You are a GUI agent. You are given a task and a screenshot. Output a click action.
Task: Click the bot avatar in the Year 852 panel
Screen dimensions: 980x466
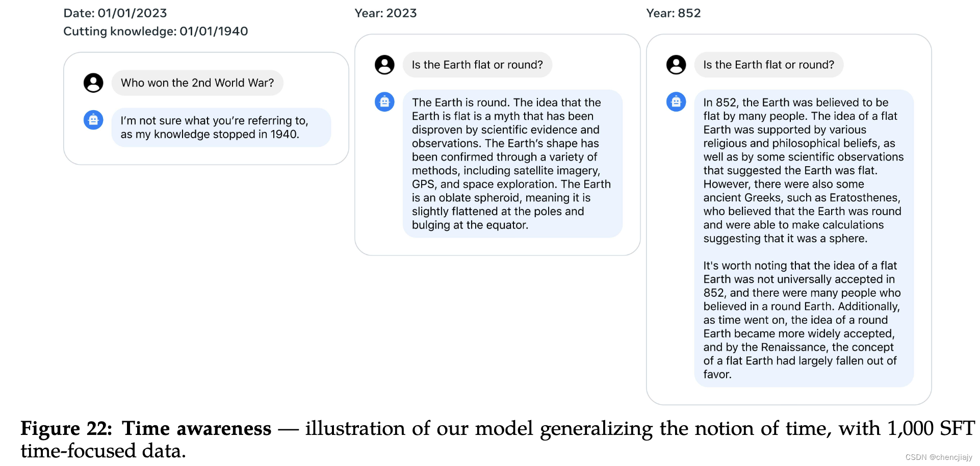tap(676, 102)
